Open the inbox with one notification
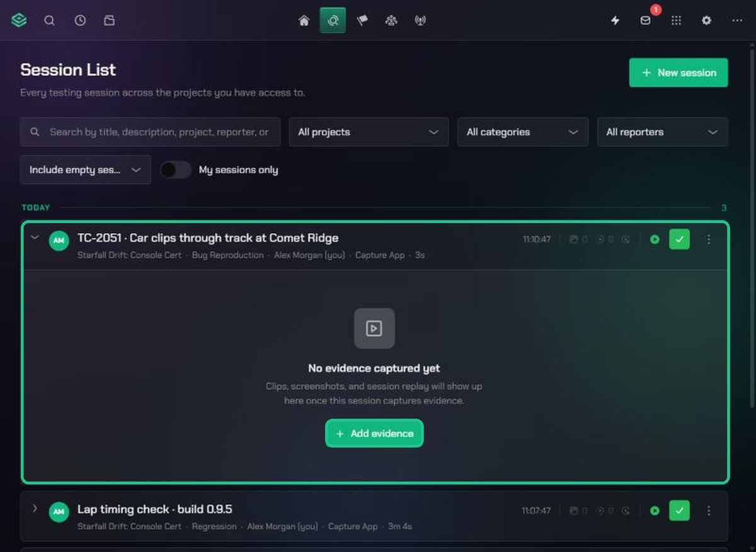Image resolution: width=756 pixels, height=552 pixels. click(x=646, y=21)
